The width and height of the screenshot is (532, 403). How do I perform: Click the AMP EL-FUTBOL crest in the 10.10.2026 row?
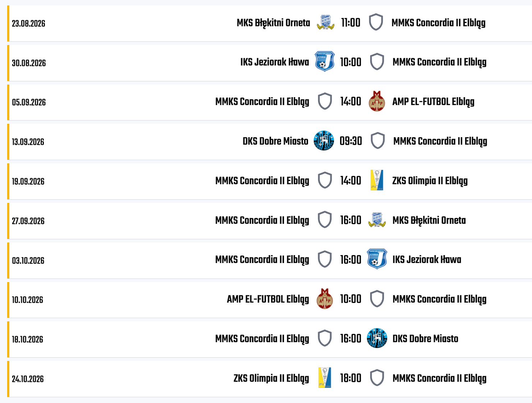point(325,299)
